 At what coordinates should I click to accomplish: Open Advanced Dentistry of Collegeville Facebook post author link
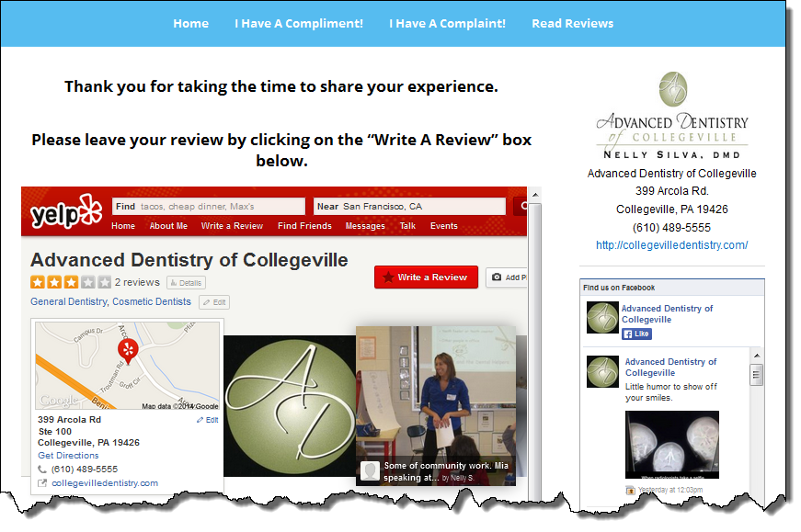coord(670,368)
